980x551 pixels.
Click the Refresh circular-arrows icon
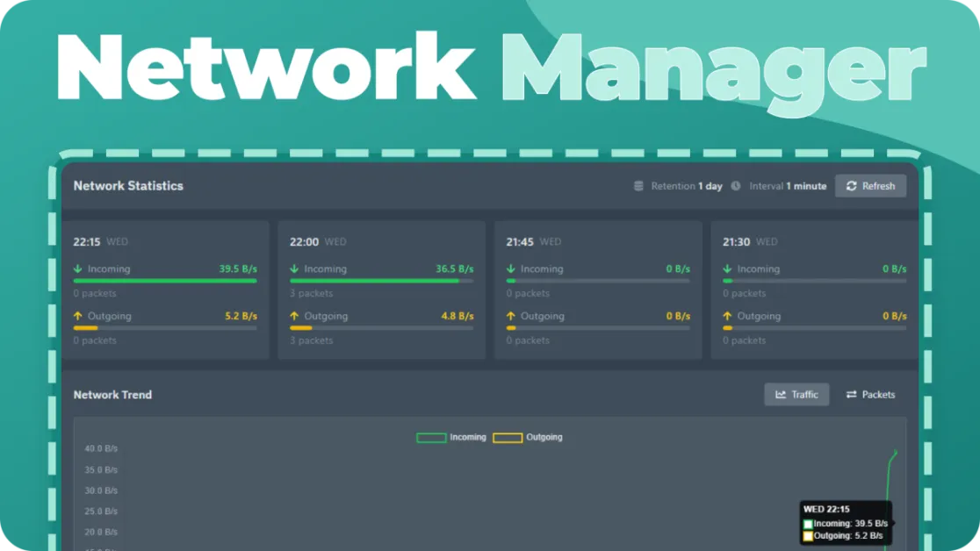point(851,186)
